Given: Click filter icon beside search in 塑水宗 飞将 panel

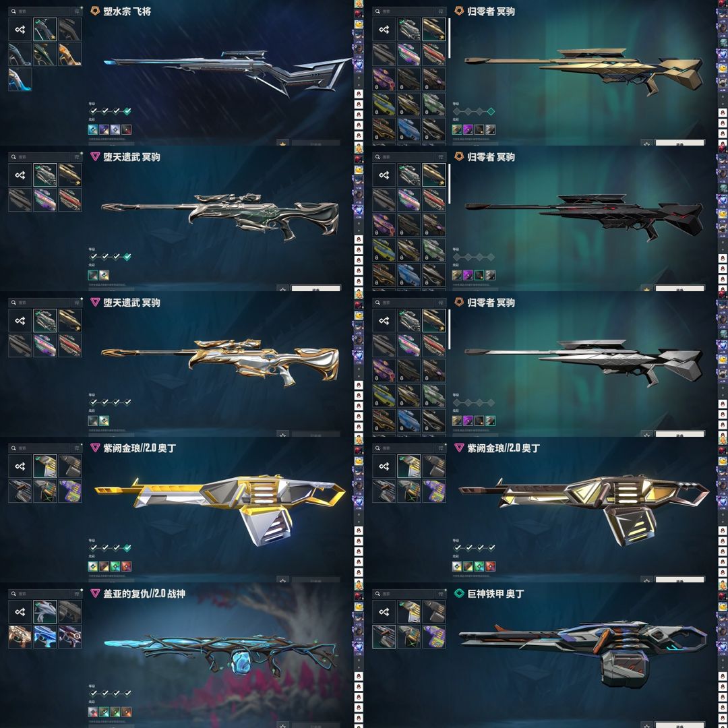Looking at the screenshot, I should [77, 11].
